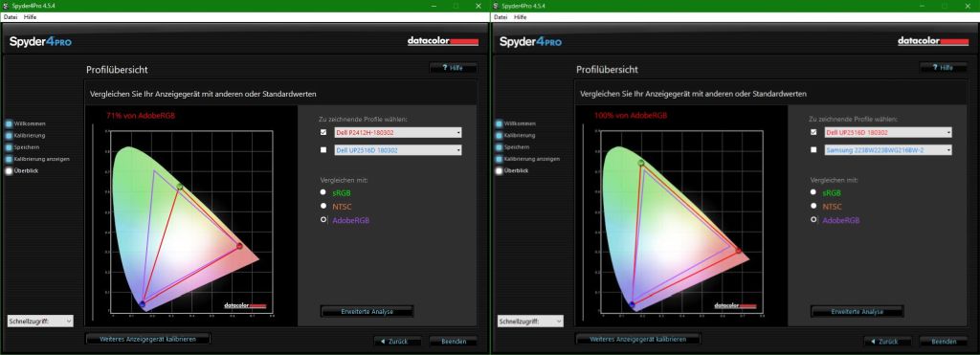Viewport: 980px width, 355px height.
Task: Click datacolor logo in left window header
Action: (443, 41)
